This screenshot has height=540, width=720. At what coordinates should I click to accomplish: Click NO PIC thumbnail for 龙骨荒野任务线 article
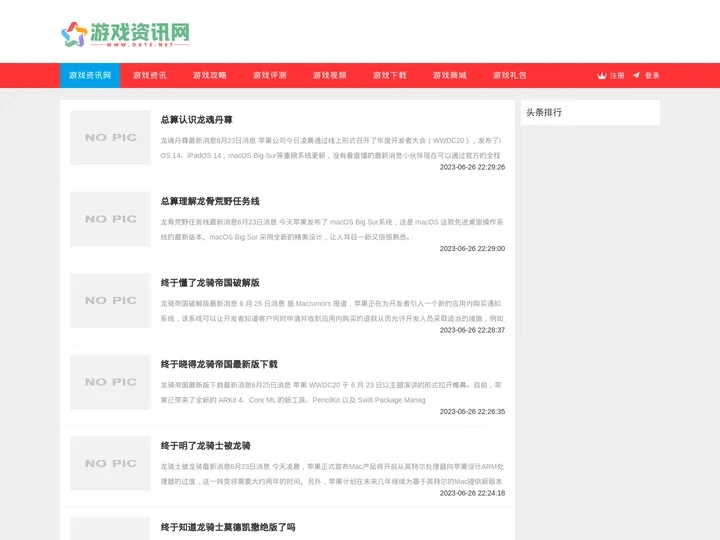pos(110,219)
